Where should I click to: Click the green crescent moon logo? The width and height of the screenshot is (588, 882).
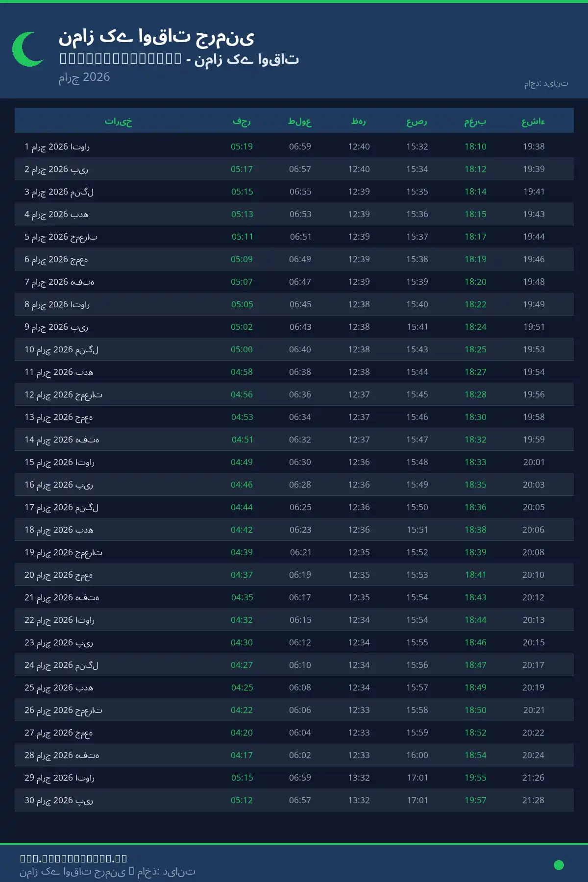tap(28, 49)
